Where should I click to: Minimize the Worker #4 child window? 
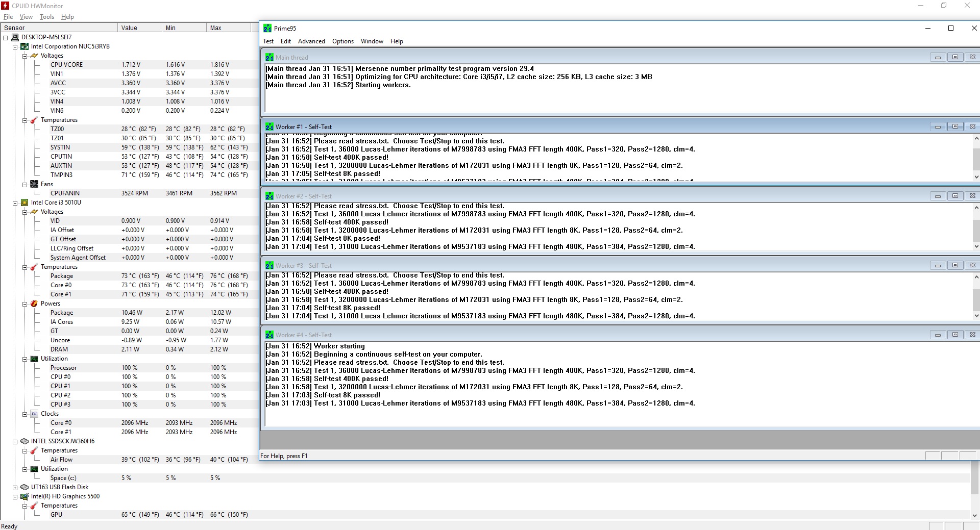[x=938, y=335]
